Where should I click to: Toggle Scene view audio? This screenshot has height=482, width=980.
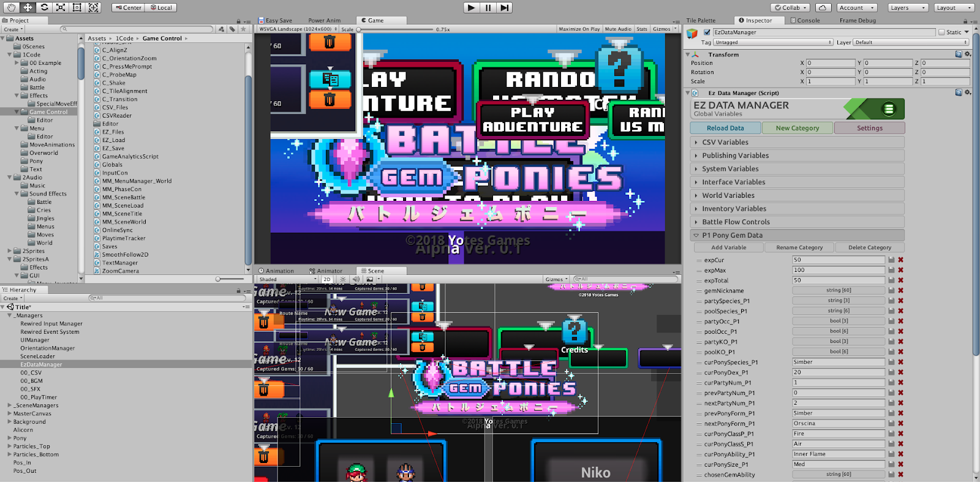pos(356,279)
